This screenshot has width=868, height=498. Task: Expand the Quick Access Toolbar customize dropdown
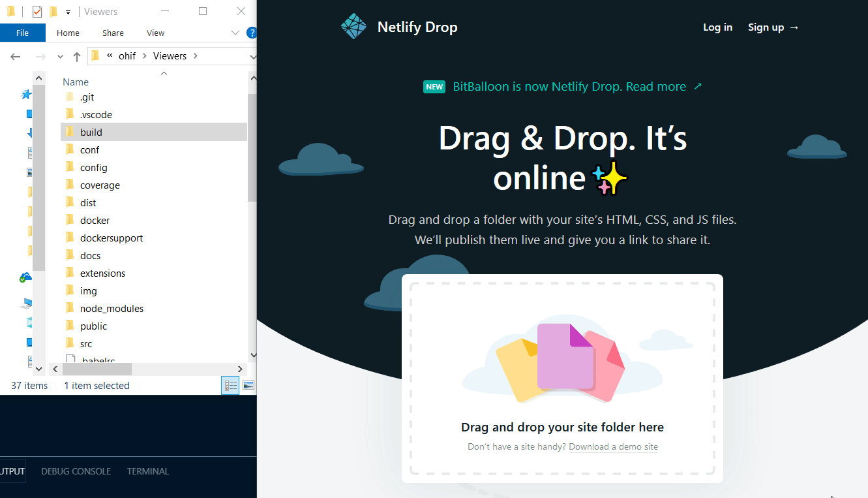[x=67, y=11]
